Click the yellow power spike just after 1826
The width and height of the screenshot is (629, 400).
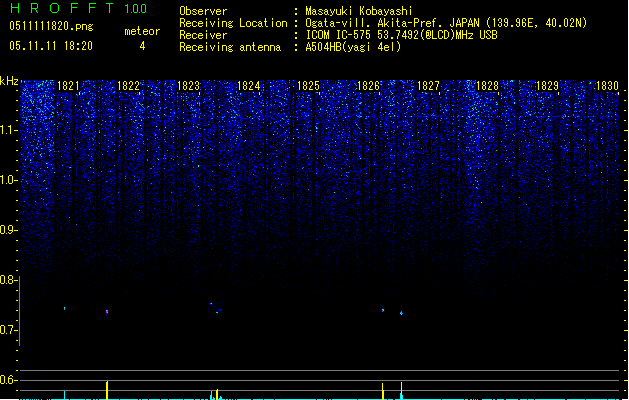pyautogui.click(x=383, y=391)
